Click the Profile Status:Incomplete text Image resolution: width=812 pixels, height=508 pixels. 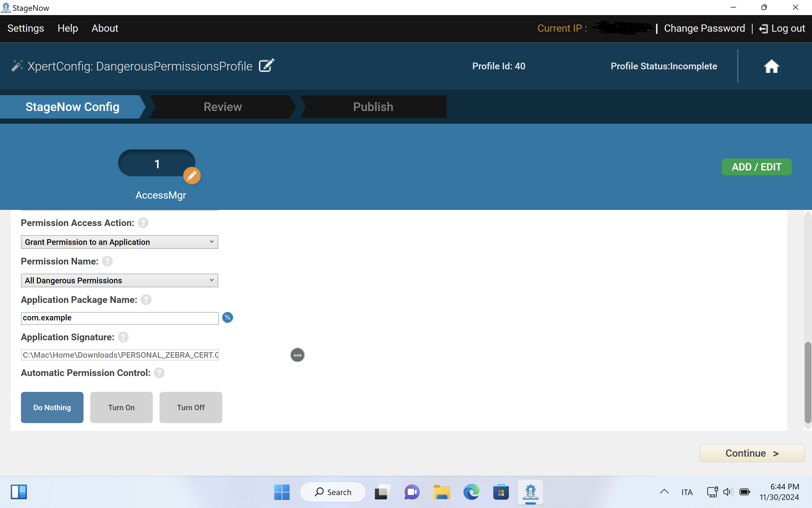pyautogui.click(x=664, y=66)
